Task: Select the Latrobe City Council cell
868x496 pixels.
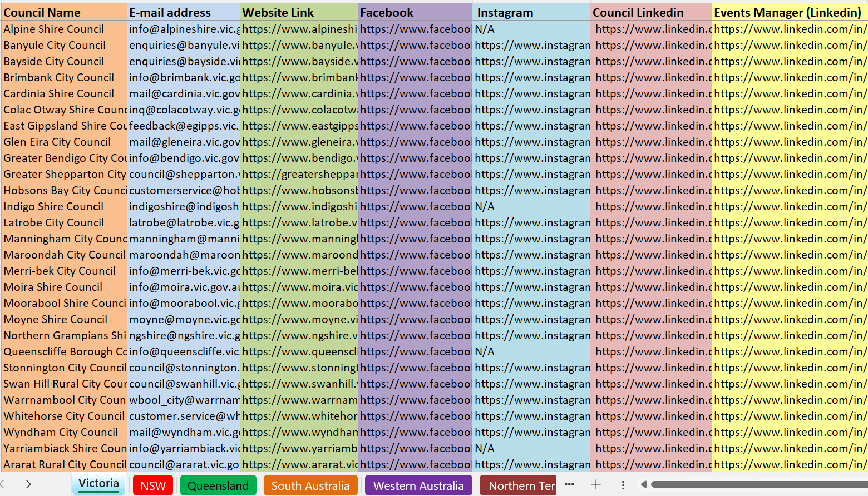Action: (63, 222)
